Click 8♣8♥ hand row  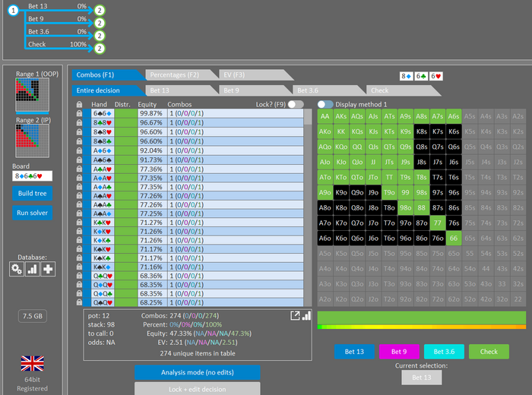[x=193, y=123]
